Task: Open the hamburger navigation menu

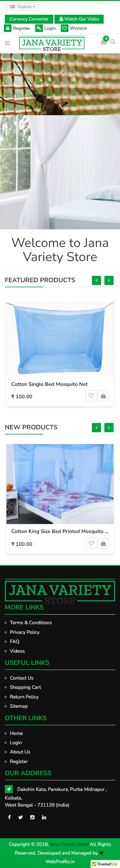Action: [7, 43]
